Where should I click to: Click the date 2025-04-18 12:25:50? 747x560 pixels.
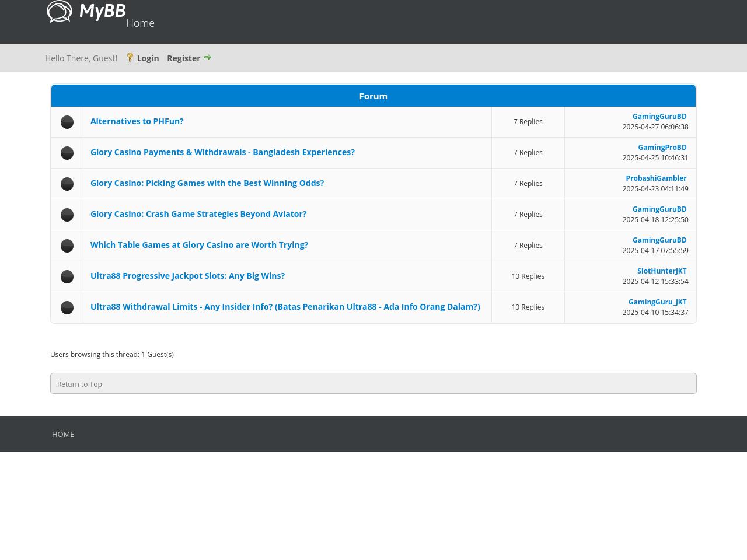click(x=655, y=220)
